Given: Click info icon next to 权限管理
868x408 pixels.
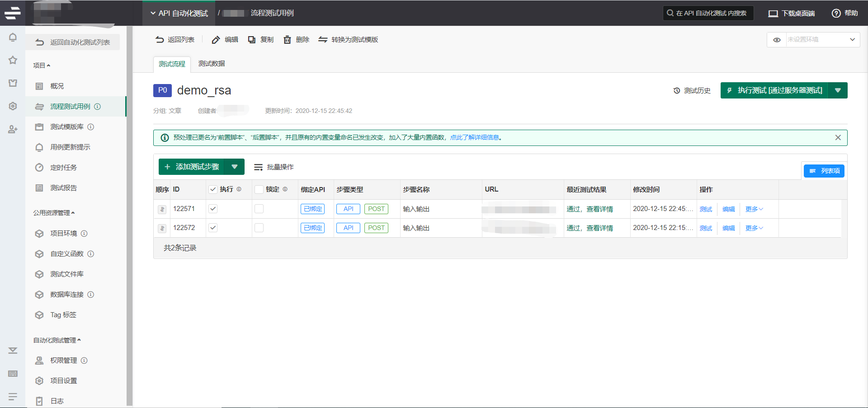Looking at the screenshot, I should point(84,361).
